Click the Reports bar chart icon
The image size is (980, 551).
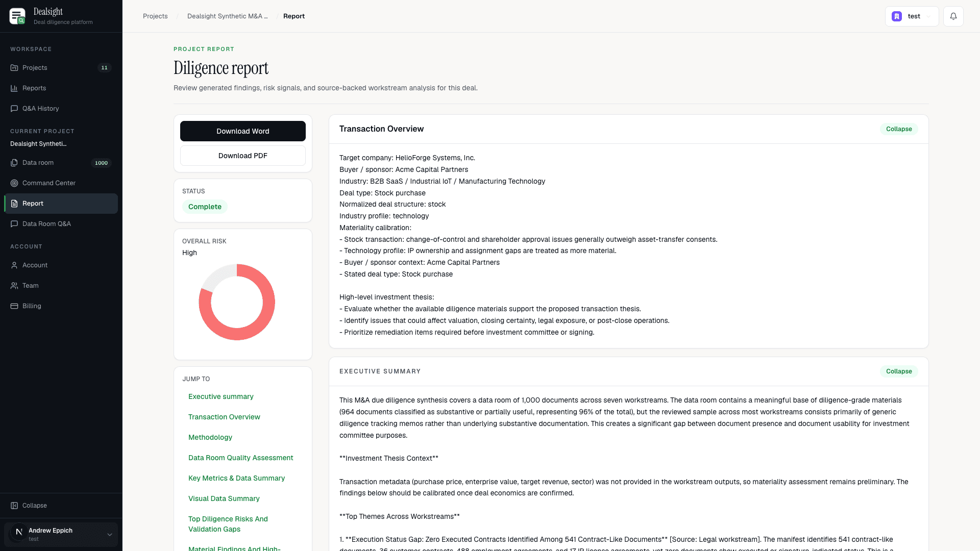[x=14, y=88]
